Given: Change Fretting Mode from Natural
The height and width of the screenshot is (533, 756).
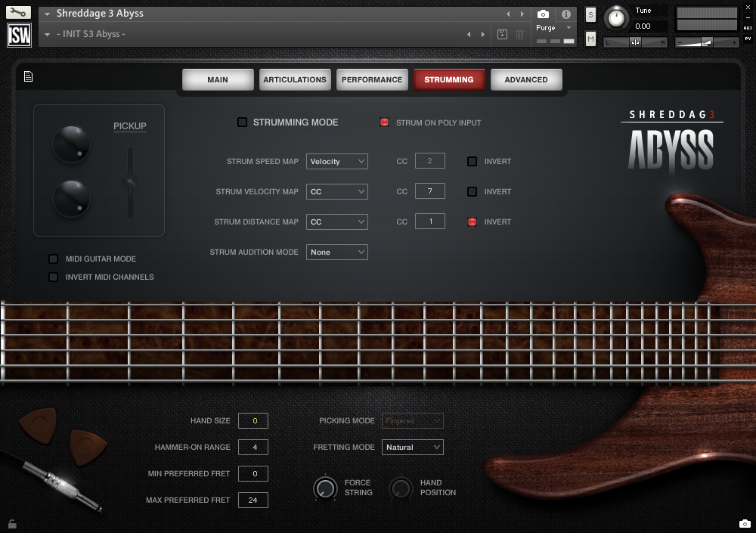Looking at the screenshot, I should tap(412, 447).
